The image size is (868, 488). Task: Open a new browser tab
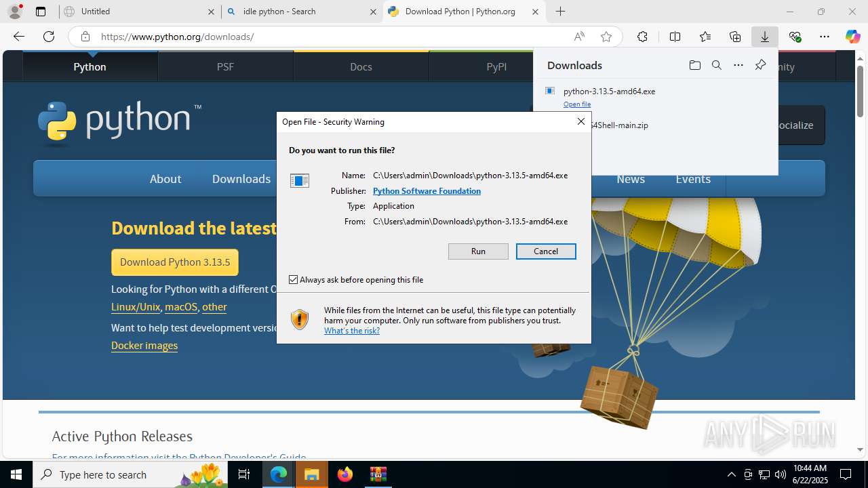[560, 12]
